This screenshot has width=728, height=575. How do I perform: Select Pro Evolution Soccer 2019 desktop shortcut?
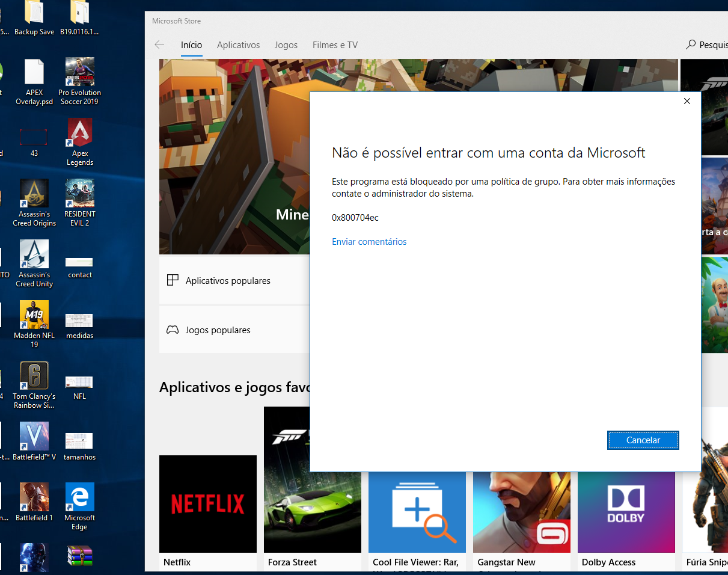pyautogui.click(x=80, y=82)
